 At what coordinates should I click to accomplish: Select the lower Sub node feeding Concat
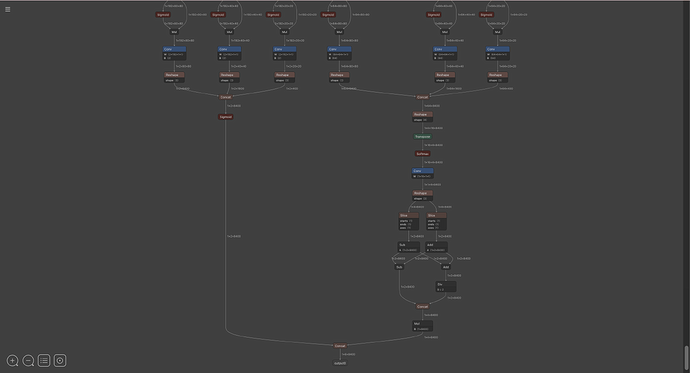pos(399,267)
